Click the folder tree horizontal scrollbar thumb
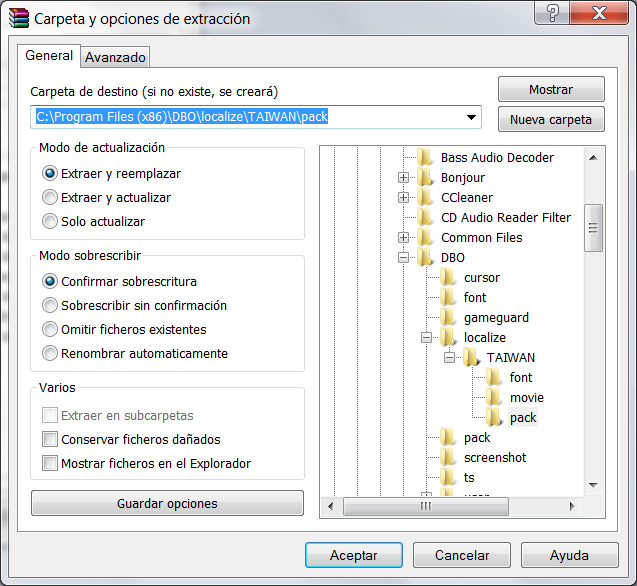The width and height of the screenshot is (637, 586). tap(425, 507)
